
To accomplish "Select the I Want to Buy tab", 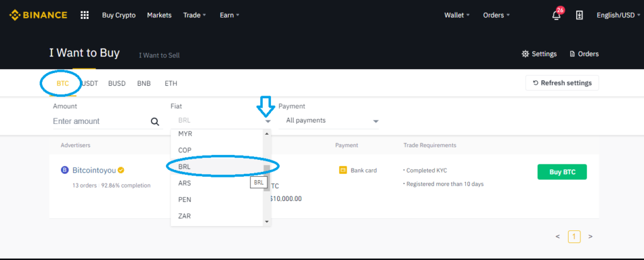I will [84, 53].
